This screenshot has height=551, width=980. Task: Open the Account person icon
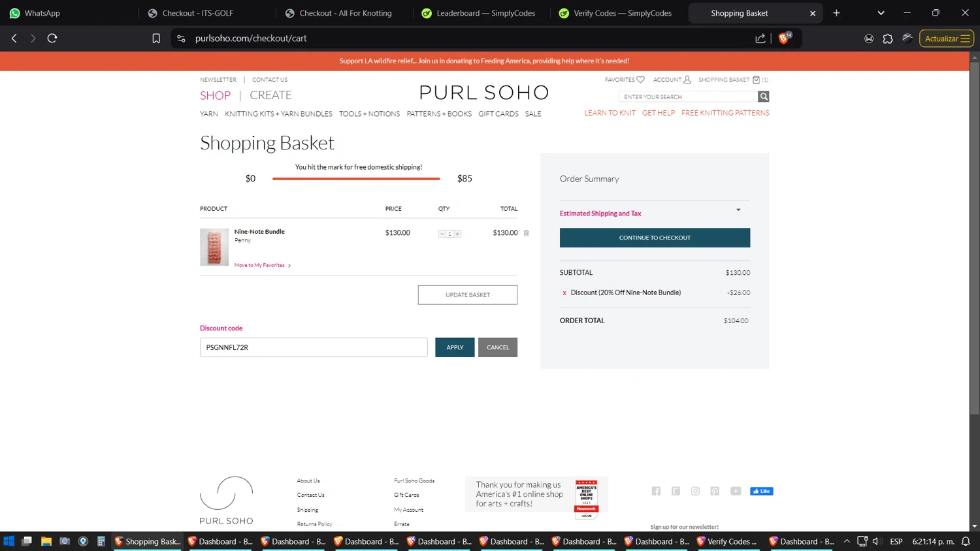[x=687, y=80]
